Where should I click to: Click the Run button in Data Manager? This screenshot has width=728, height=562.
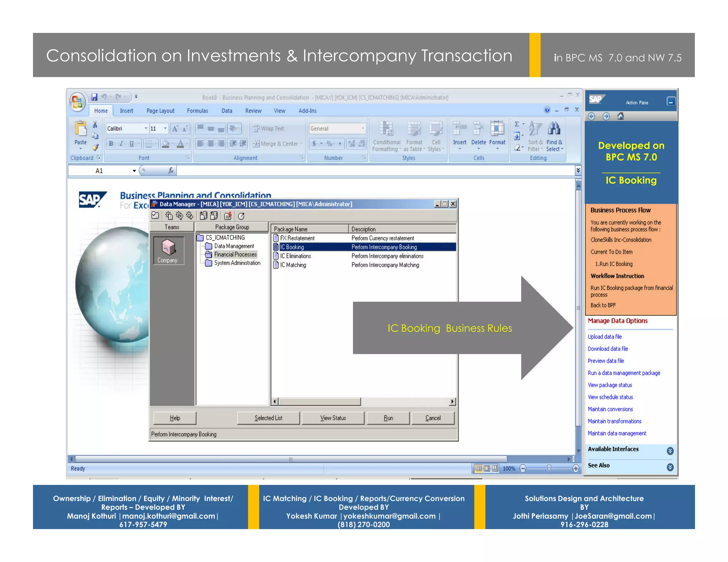388,418
